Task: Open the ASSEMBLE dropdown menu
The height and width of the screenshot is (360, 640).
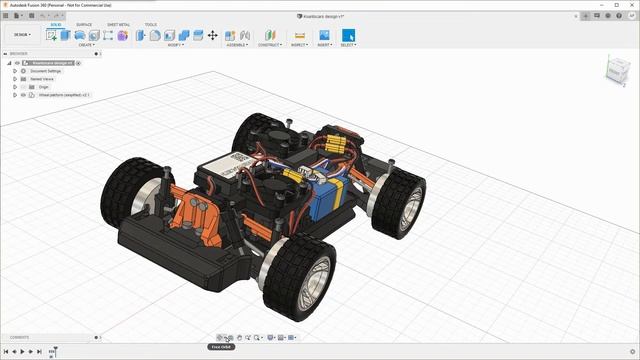Action: pos(237,45)
